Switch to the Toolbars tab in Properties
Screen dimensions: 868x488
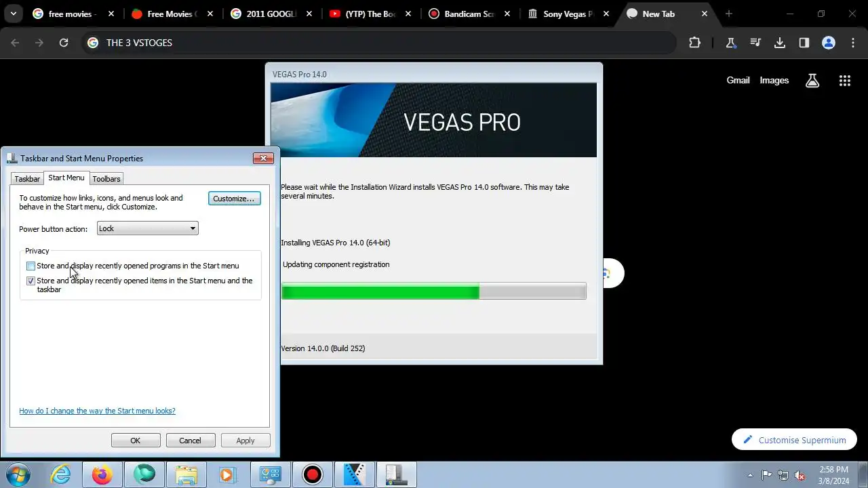[x=106, y=179]
